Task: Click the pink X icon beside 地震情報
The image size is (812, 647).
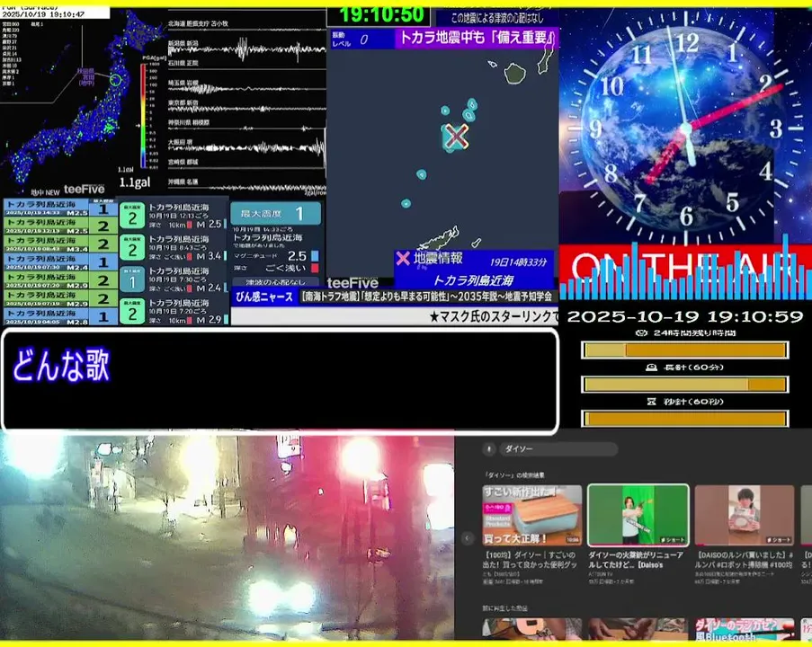Action: pyautogui.click(x=403, y=258)
